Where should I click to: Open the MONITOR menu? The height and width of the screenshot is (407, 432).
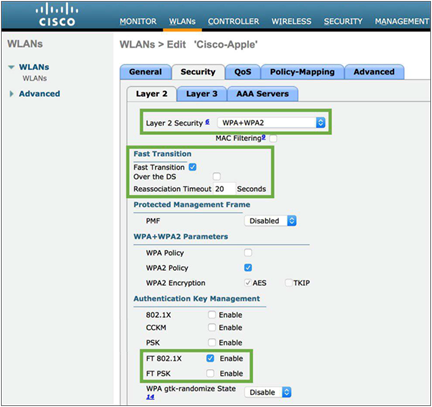coord(138,21)
